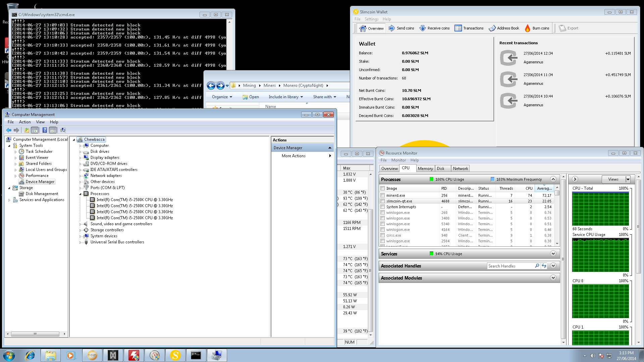Click Scan for hardware changes icon

pyautogui.click(x=63, y=130)
